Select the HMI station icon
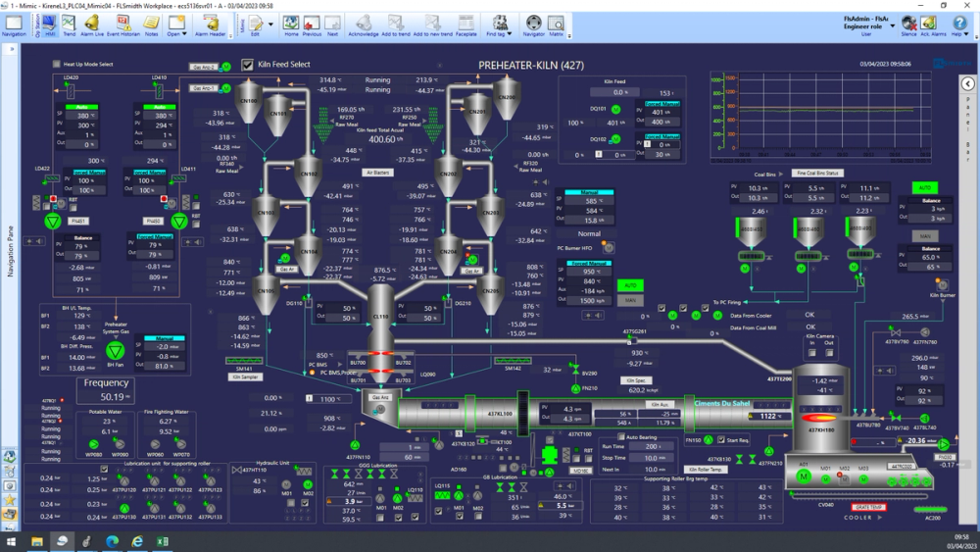 (x=49, y=24)
